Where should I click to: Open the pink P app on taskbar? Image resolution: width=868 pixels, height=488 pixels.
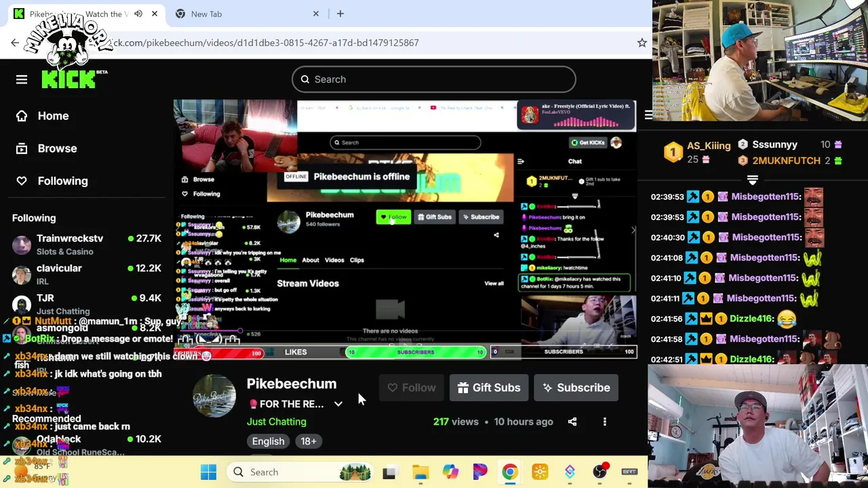click(479, 472)
